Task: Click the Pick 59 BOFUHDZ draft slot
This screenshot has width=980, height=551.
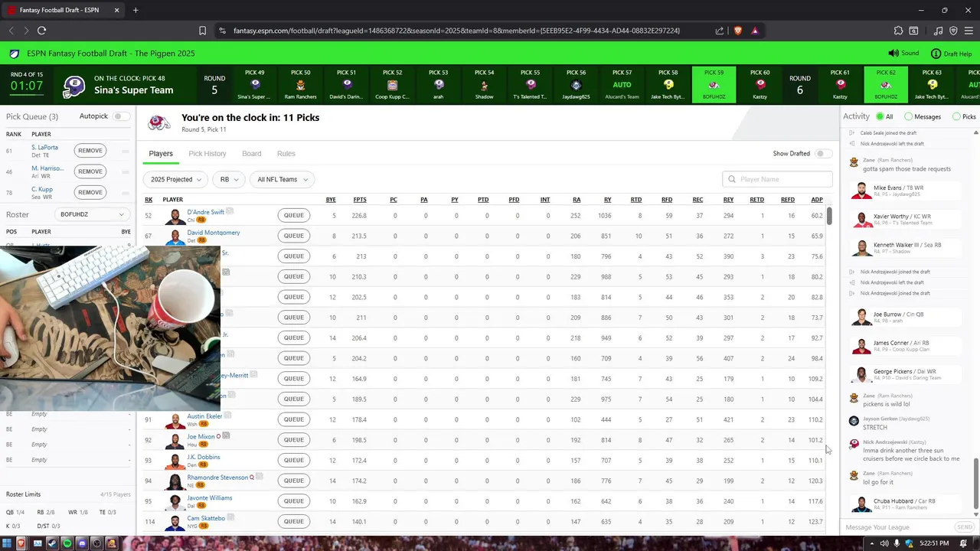Action: 714,85
